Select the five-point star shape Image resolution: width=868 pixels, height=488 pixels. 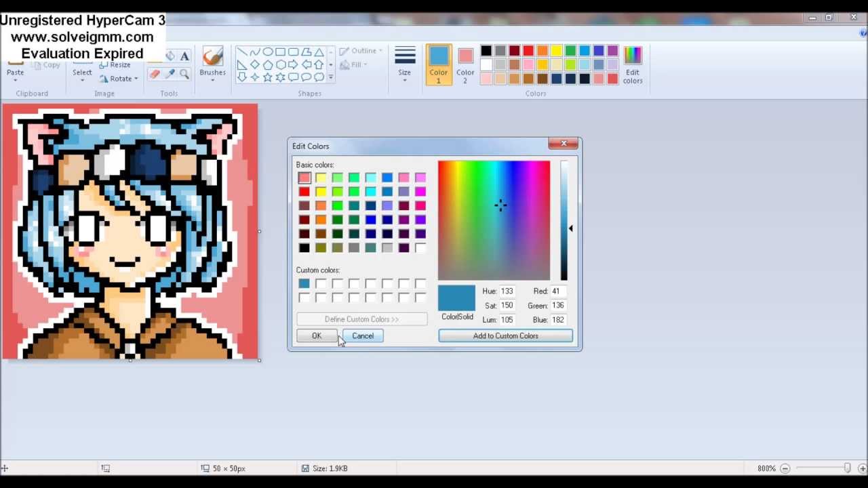[x=268, y=77]
